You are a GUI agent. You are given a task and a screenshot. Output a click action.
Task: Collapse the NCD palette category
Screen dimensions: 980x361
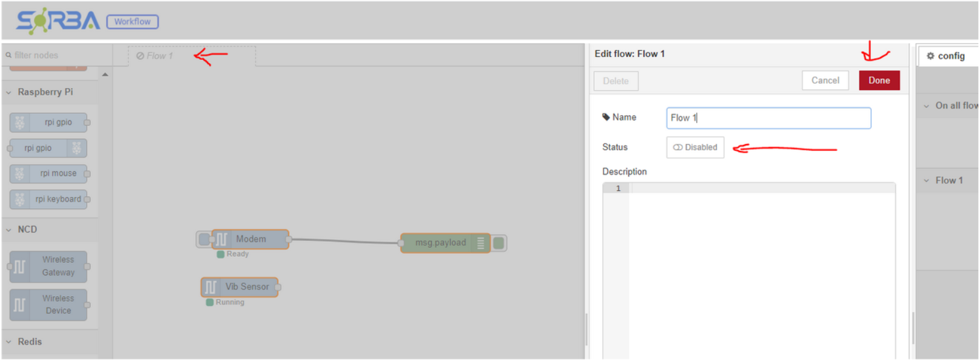9,230
